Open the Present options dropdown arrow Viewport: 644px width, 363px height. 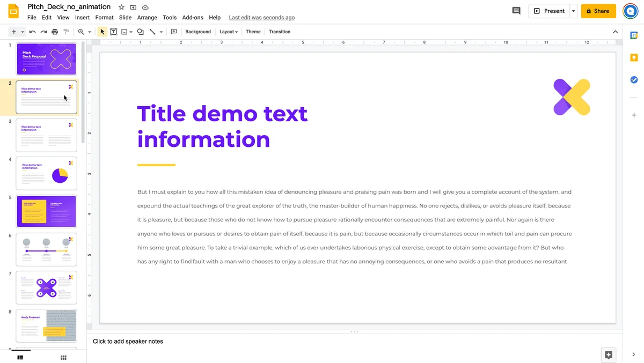[574, 11]
